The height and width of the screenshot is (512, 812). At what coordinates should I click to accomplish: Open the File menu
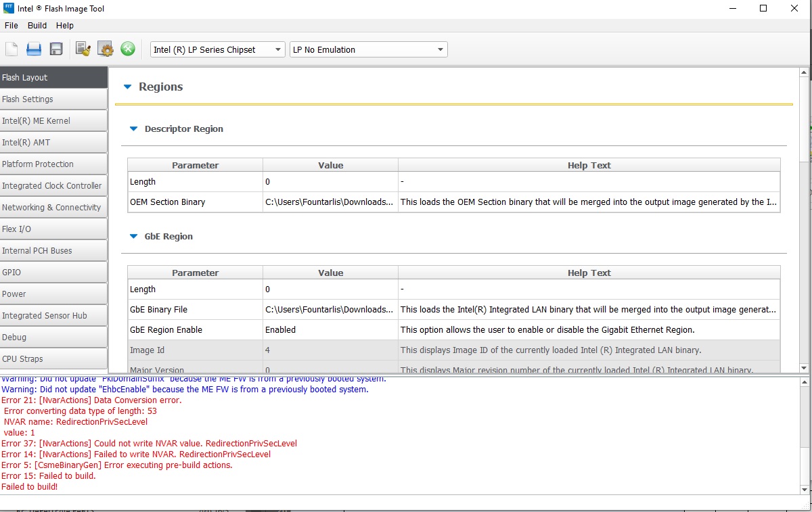[x=11, y=26]
